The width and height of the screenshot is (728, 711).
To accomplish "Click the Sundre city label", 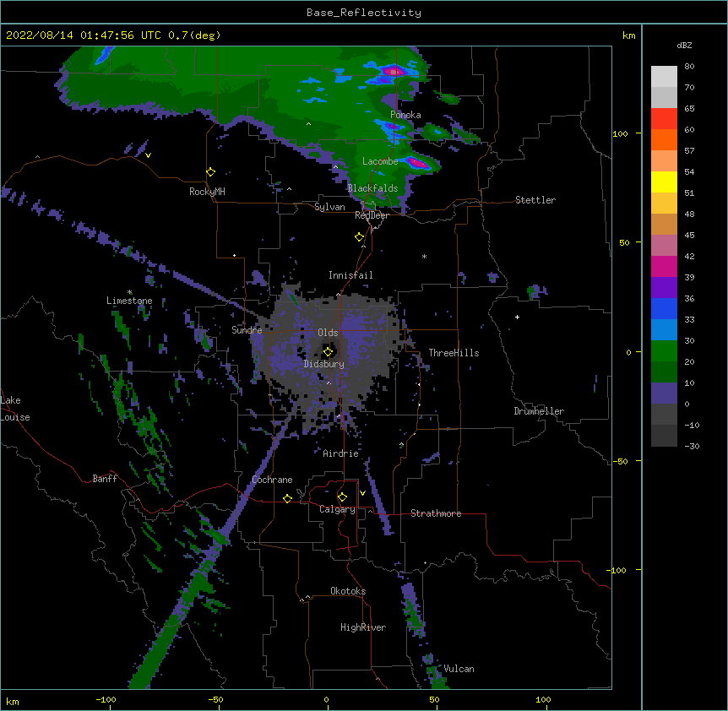I will (x=247, y=330).
